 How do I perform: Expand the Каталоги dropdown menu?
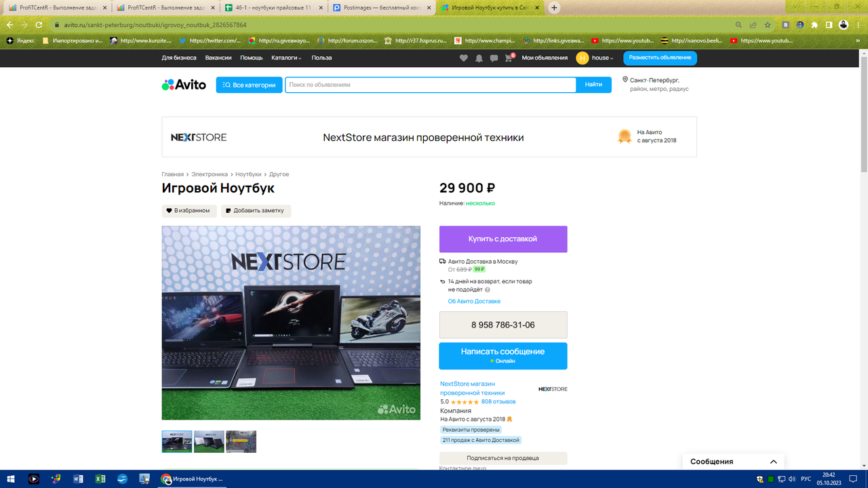click(287, 58)
